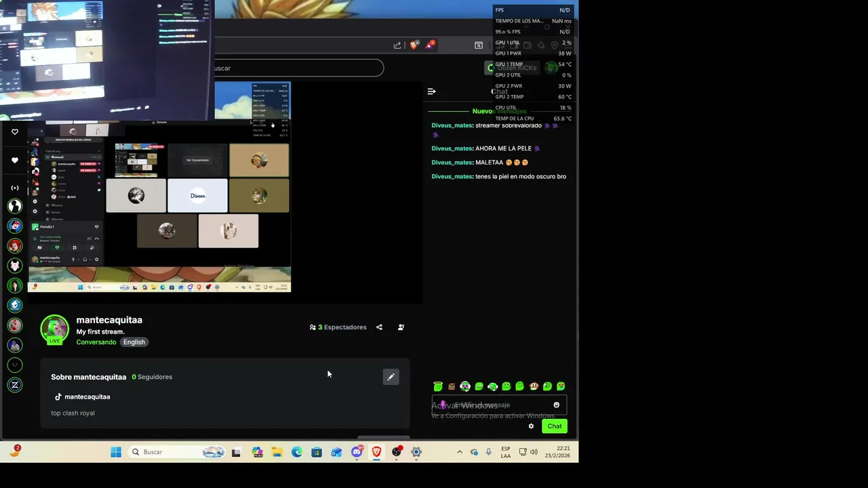Open the OBS Studio icon in the taskbar
The width and height of the screenshot is (868, 488).
[x=397, y=452]
